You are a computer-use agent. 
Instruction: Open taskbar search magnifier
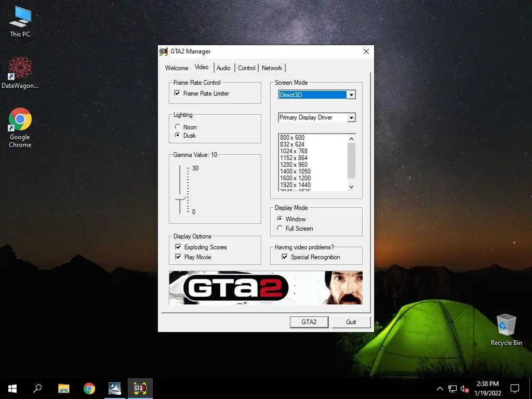[37, 389]
